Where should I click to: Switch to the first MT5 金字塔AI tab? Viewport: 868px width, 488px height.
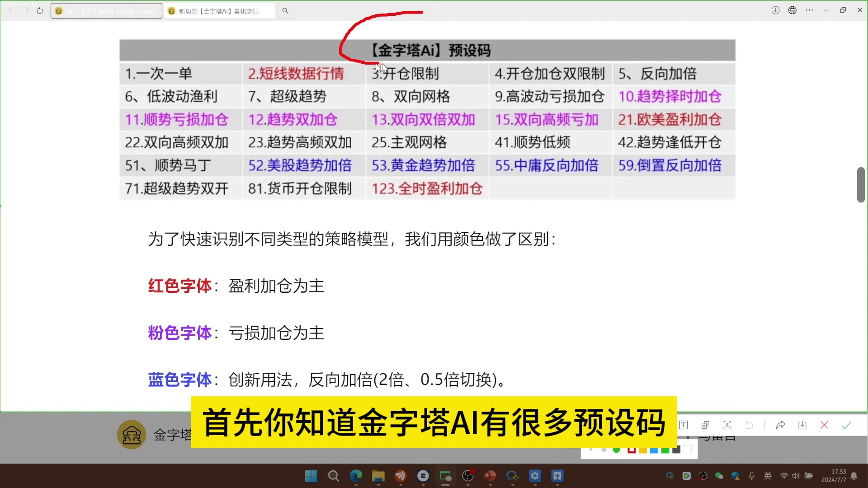click(x=107, y=11)
